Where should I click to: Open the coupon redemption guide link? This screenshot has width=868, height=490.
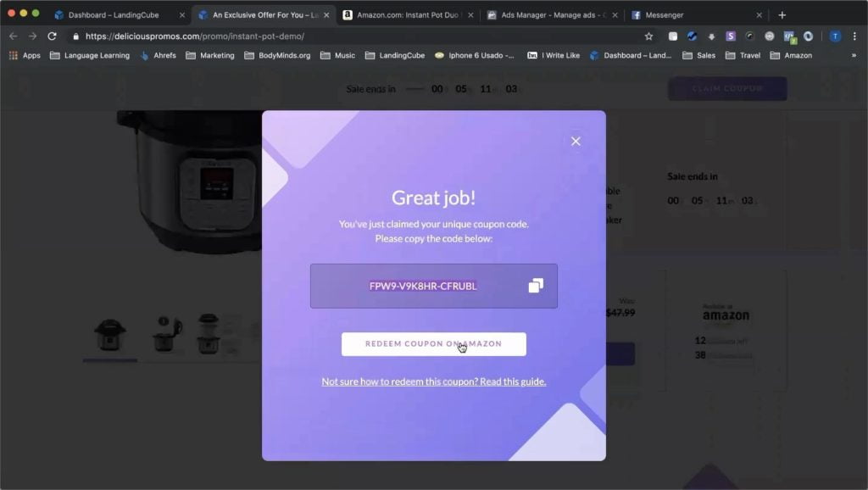(433, 381)
